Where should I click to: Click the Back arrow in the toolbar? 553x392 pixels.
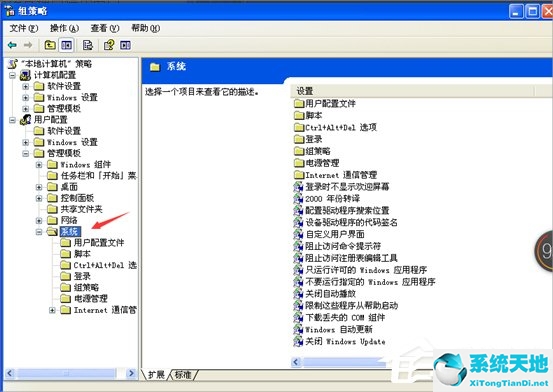[12, 45]
